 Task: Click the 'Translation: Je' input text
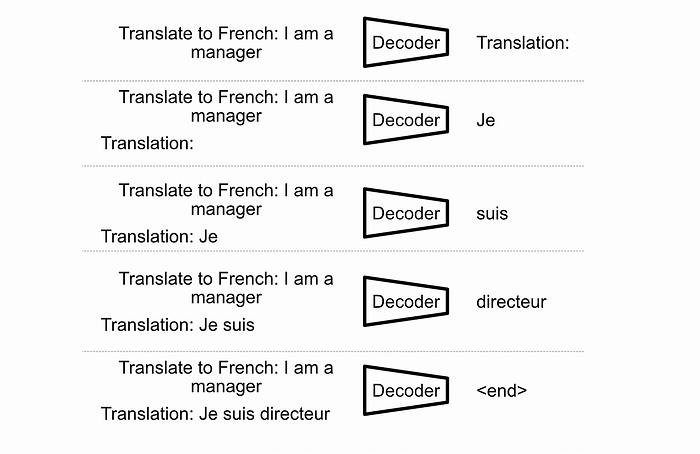coord(159,237)
